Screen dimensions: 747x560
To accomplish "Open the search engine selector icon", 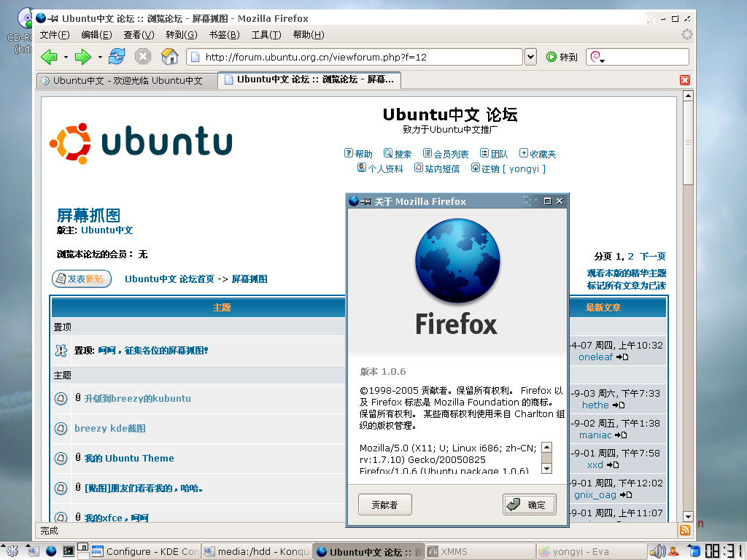I will (x=597, y=57).
